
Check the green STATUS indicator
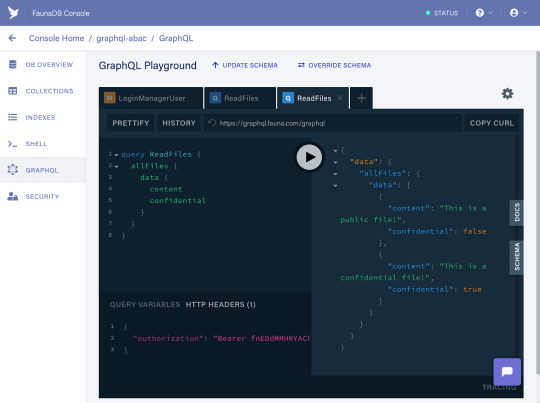[x=442, y=13]
